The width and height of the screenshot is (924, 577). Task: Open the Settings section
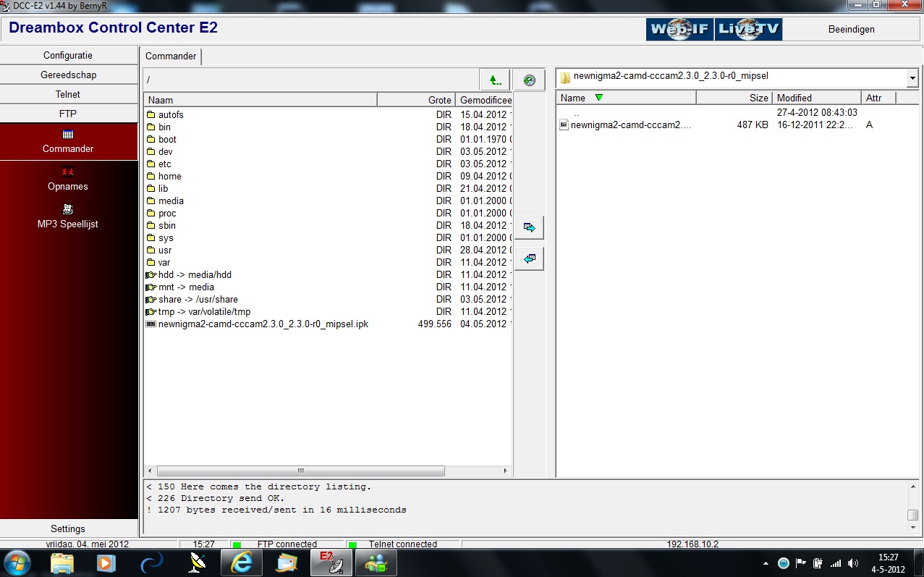pos(68,529)
